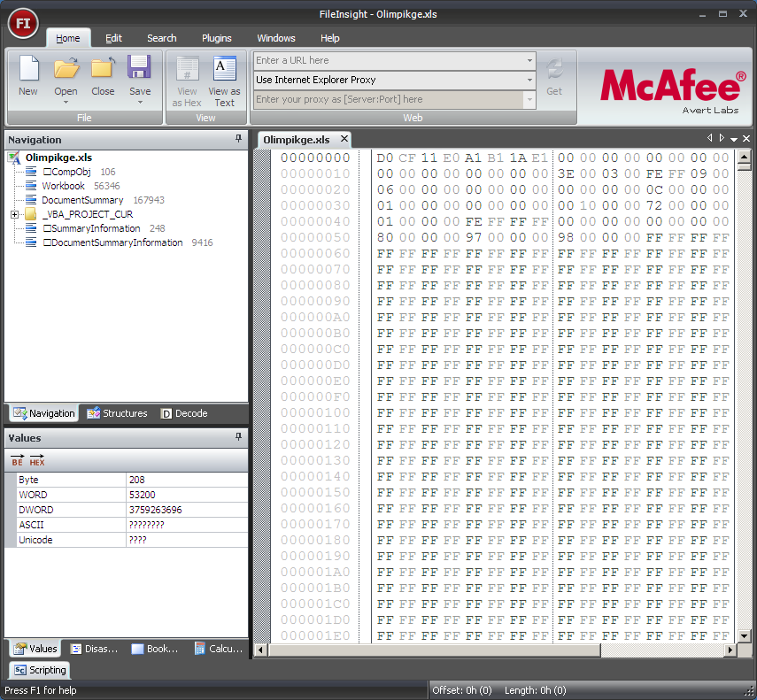The image size is (757, 700).
Task: Open the URL field dropdown arrow
Action: [x=529, y=61]
